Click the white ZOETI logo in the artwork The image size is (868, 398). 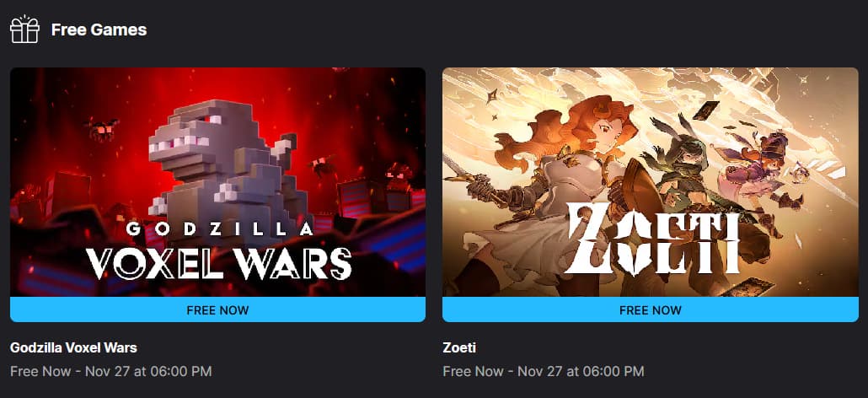pyautogui.click(x=653, y=239)
